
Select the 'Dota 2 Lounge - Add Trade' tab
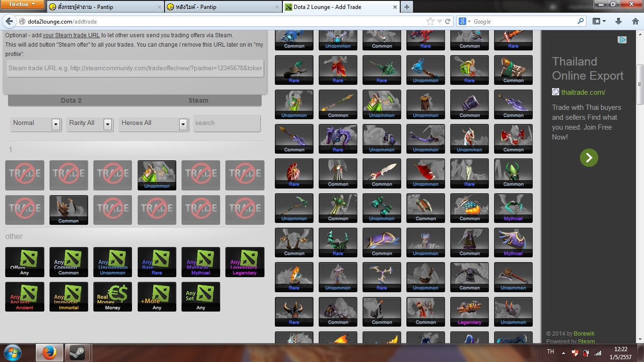click(x=341, y=7)
